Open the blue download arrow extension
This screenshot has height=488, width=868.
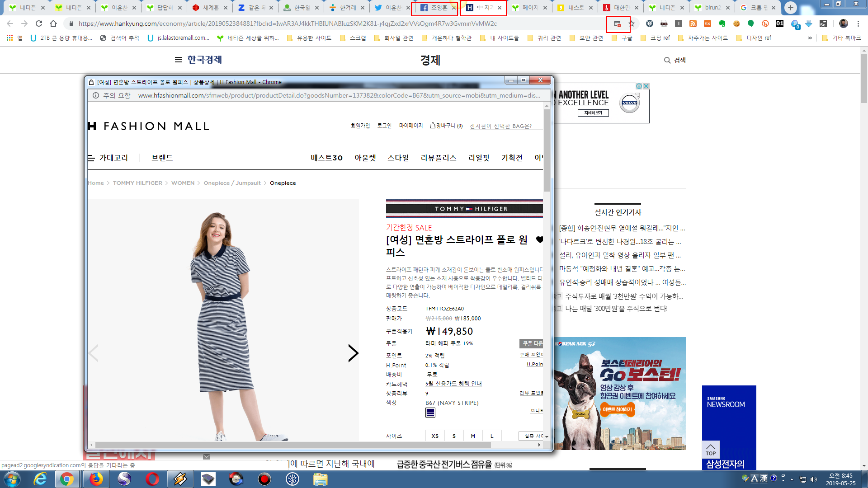tap(809, 23)
